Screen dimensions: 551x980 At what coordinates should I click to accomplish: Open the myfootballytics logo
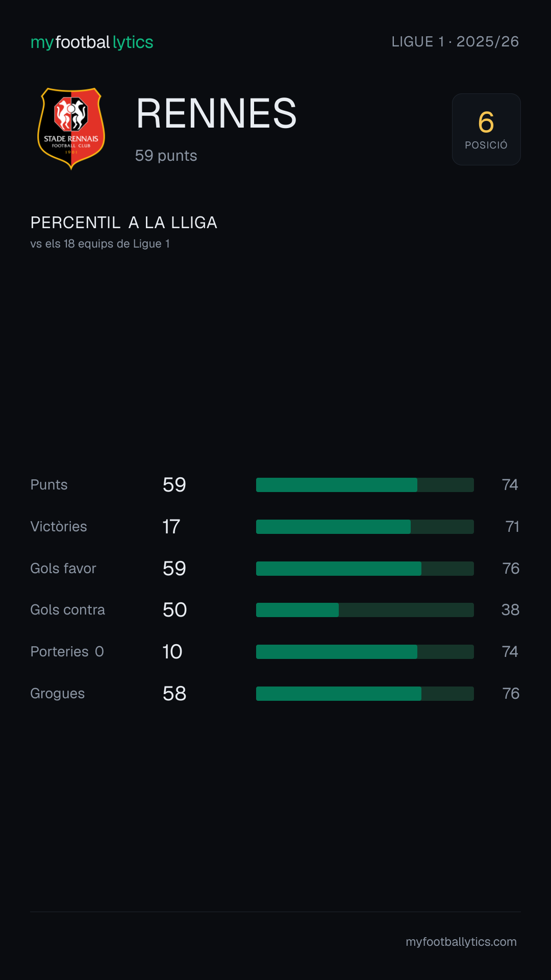(92, 42)
